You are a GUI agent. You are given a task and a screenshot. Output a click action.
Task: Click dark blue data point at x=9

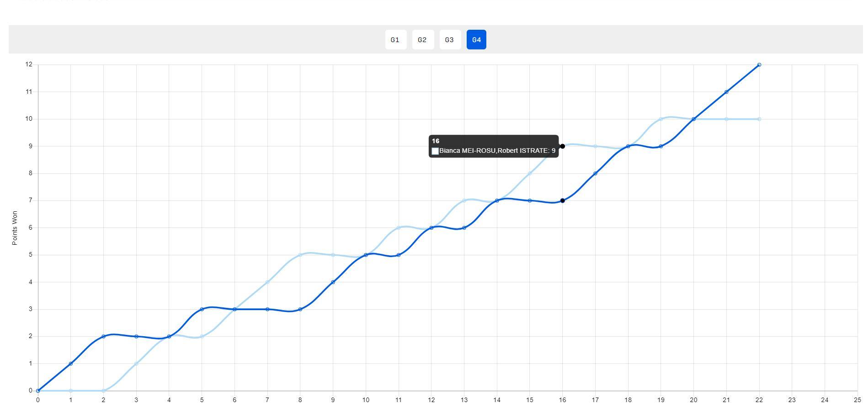coord(333,282)
